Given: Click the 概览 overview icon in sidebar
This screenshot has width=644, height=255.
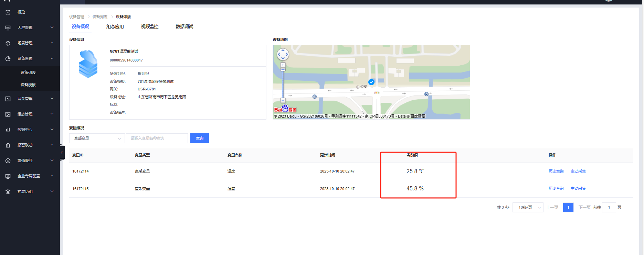Looking at the screenshot, I should tap(8, 12).
